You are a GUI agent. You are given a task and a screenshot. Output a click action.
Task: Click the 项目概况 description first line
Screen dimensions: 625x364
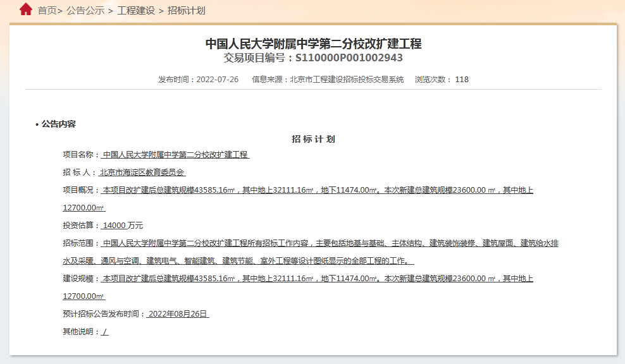pos(317,190)
